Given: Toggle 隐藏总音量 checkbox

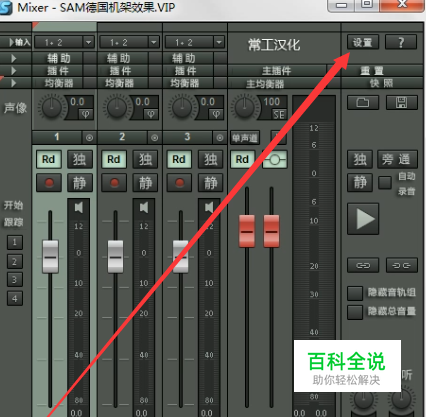Looking at the screenshot, I should click(x=355, y=312).
